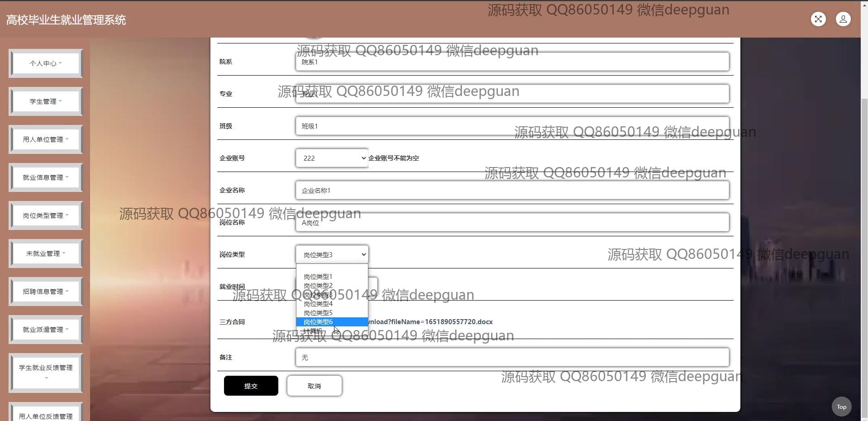868x421 pixels.
Task: Click the fullscreen toggle icon in header
Action: click(x=818, y=19)
